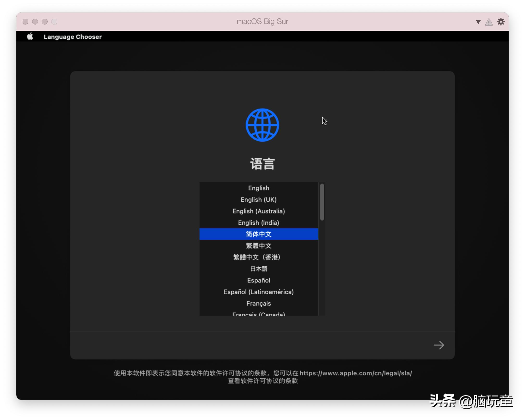Open the VM settings gear

(501, 22)
